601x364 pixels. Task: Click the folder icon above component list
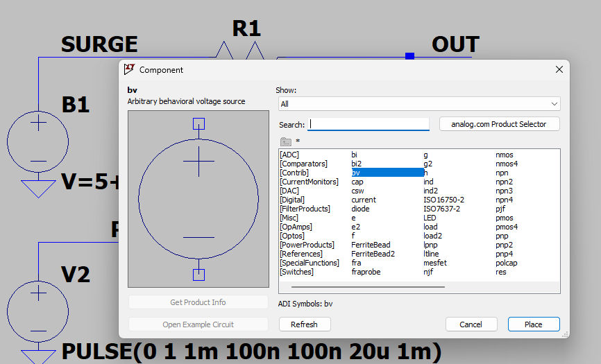(285, 141)
